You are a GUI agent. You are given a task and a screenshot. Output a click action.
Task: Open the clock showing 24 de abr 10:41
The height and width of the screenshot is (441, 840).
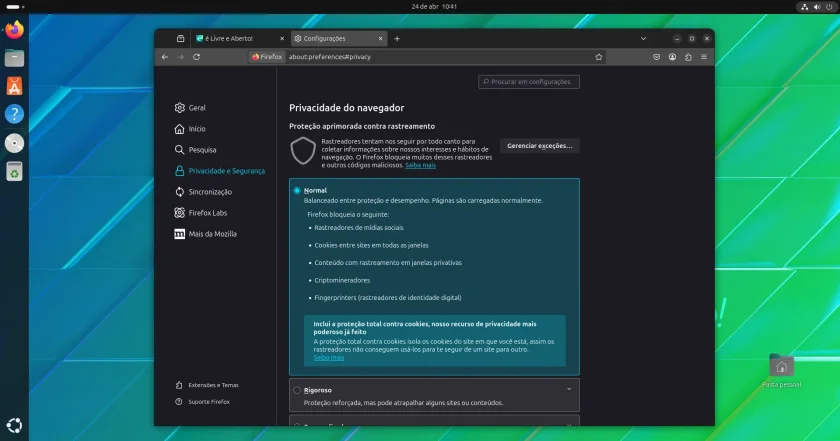click(x=434, y=7)
